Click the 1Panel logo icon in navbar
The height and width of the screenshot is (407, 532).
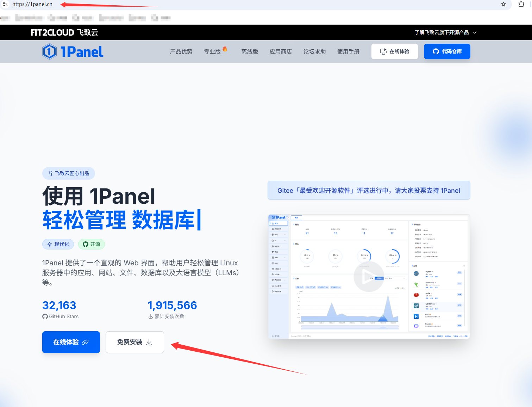click(x=49, y=51)
